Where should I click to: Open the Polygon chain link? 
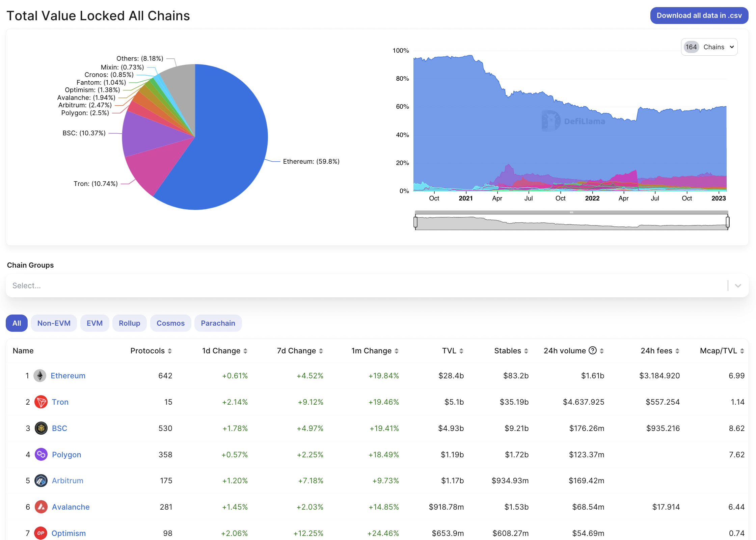(66, 455)
